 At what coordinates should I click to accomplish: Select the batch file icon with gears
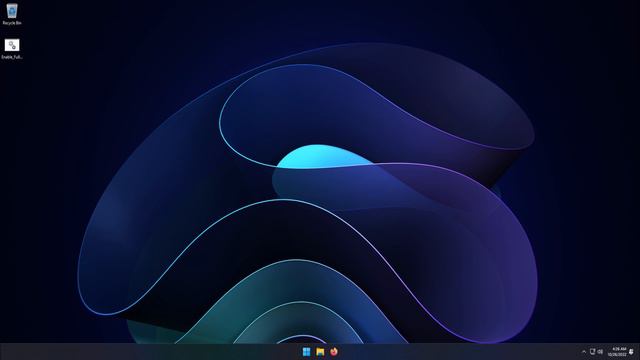pyautogui.click(x=12, y=45)
